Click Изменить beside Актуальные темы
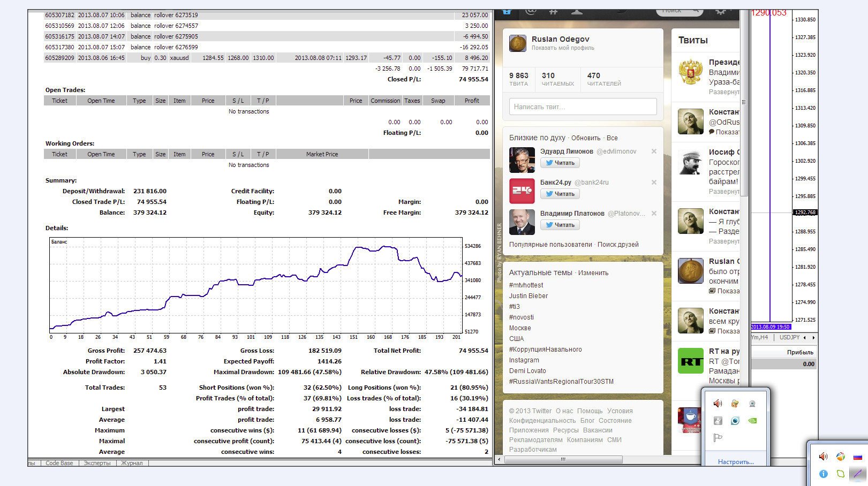The image size is (868, 486). tap(593, 273)
